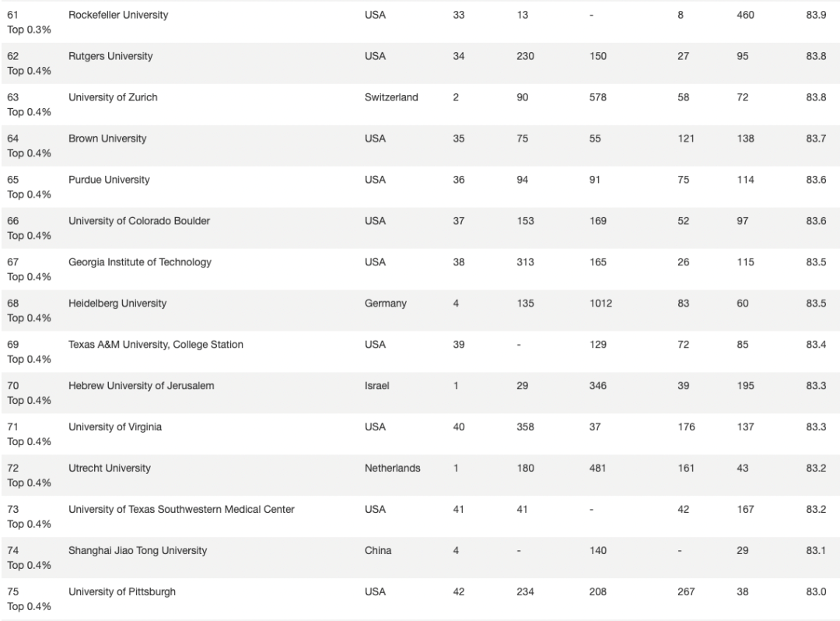The width and height of the screenshot is (840, 621).
Task: Click University of Texas Southwestern Medical Center
Action: click(181, 510)
